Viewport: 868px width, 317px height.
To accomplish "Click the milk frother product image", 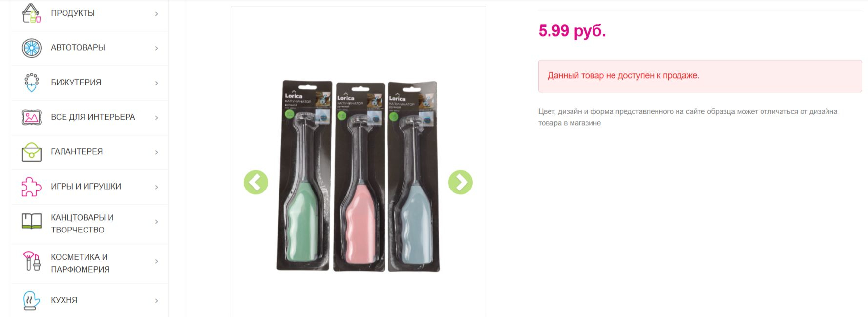I will click(358, 176).
